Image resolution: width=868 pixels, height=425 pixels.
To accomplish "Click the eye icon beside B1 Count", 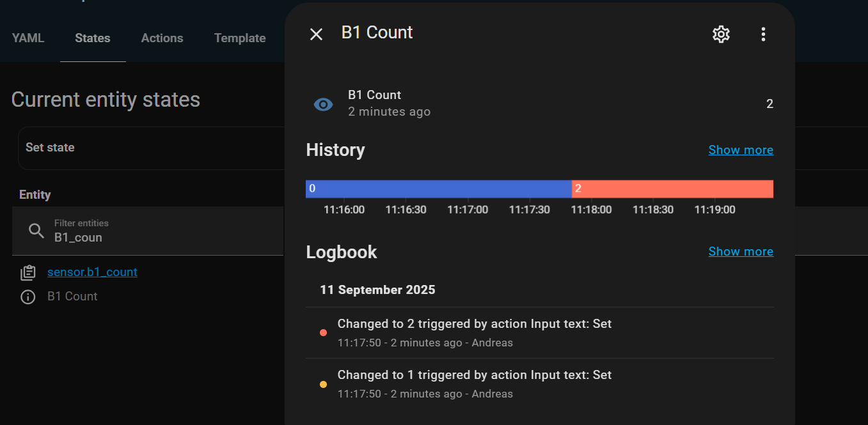I will click(x=323, y=104).
